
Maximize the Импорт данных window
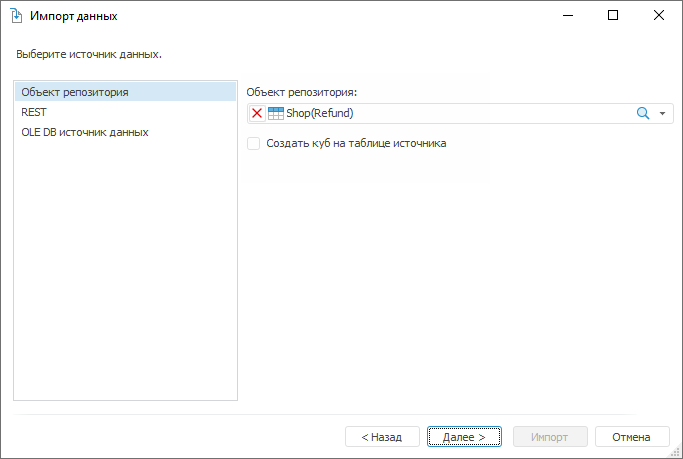click(613, 16)
